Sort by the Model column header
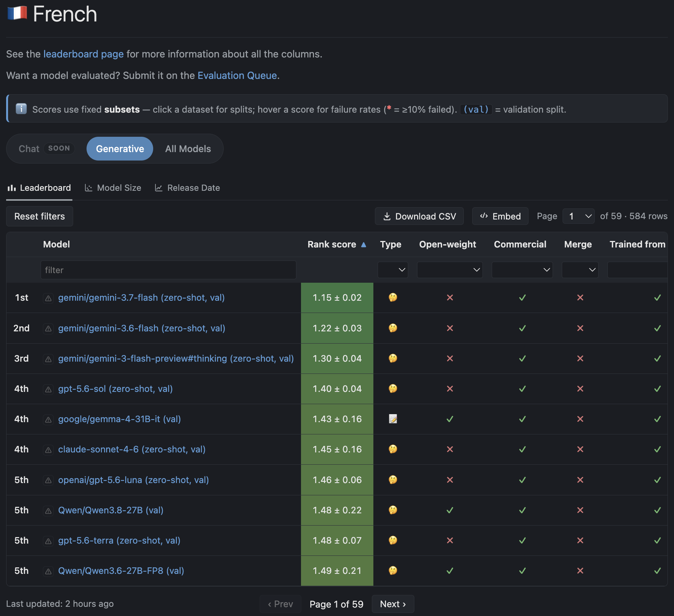 coord(56,244)
